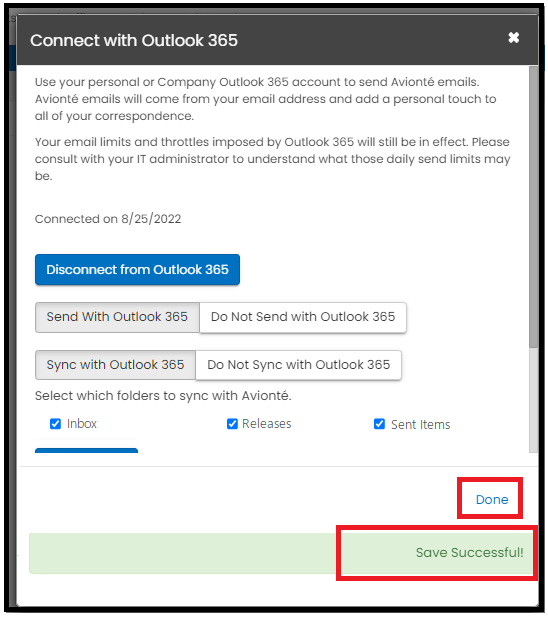Uncheck the Sent Items folder checkbox
This screenshot has height=617, width=548.
[x=379, y=424]
